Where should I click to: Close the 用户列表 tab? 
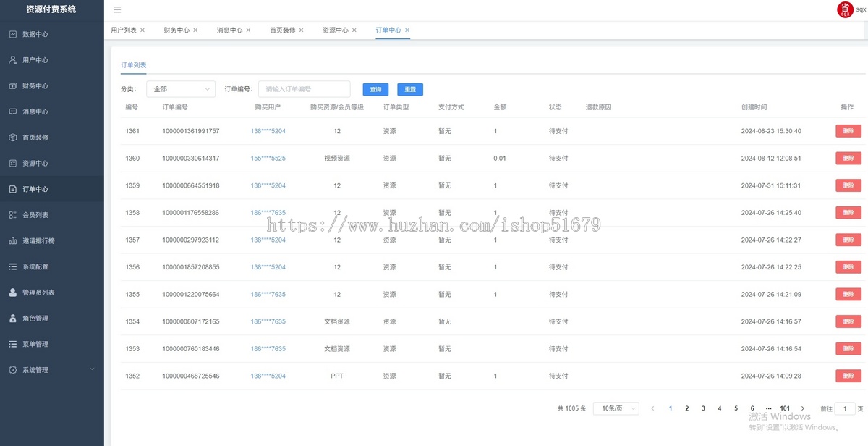(142, 30)
